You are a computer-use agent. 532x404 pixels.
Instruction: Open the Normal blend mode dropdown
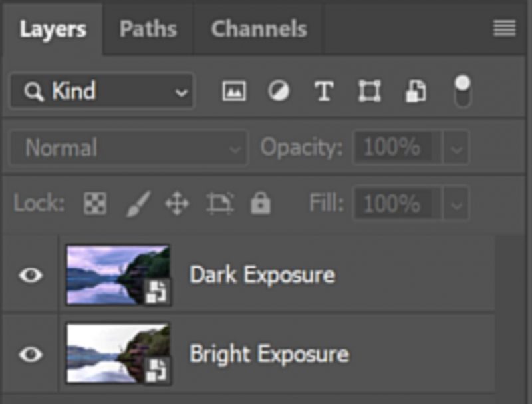pos(128,148)
